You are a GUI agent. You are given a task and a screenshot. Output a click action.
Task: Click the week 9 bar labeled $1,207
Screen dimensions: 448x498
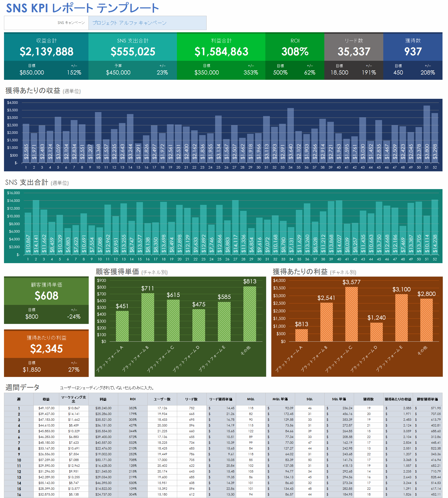click(90, 154)
